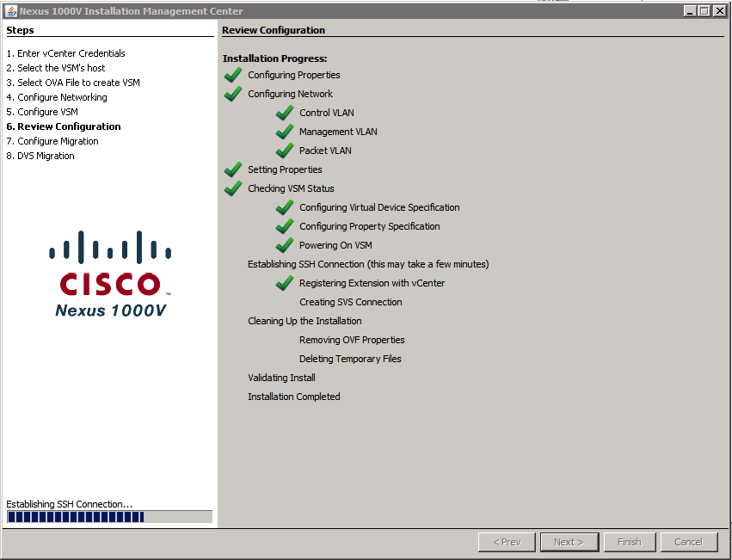Cancel the installation wizard
Viewport: 732px width, 560px height.
pyautogui.click(x=689, y=542)
